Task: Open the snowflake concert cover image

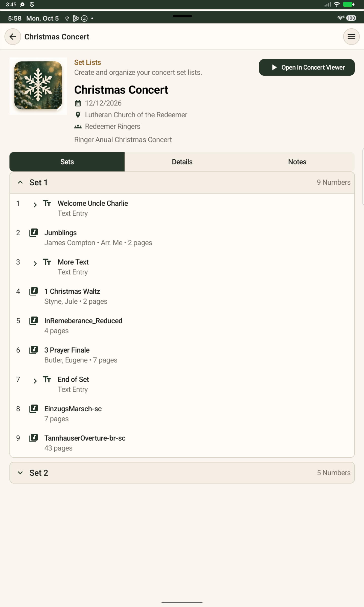Action: [38, 85]
